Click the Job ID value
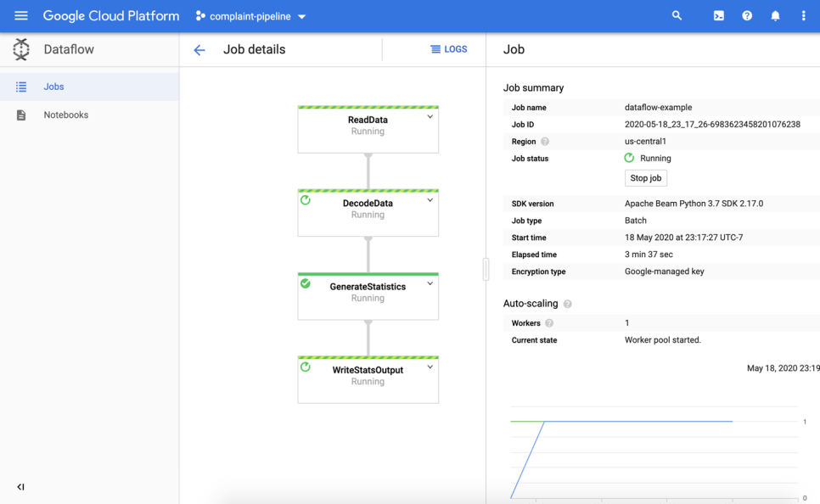This screenshot has height=504, width=820. (x=712, y=125)
